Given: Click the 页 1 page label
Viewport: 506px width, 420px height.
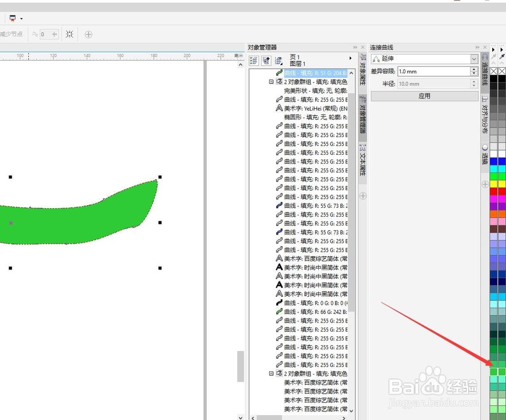Looking at the screenshot, I should pyautogui.click(x=294, y=57).
